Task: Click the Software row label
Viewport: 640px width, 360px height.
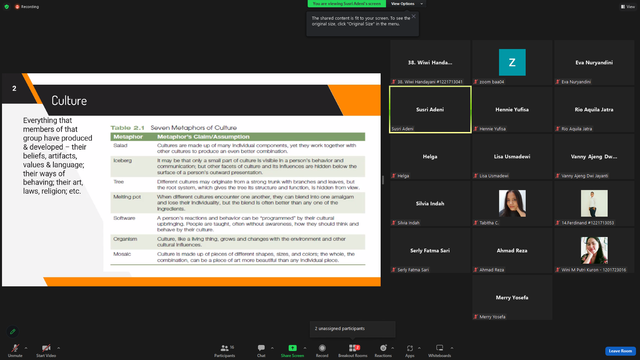Action: [x=124, y=218]
